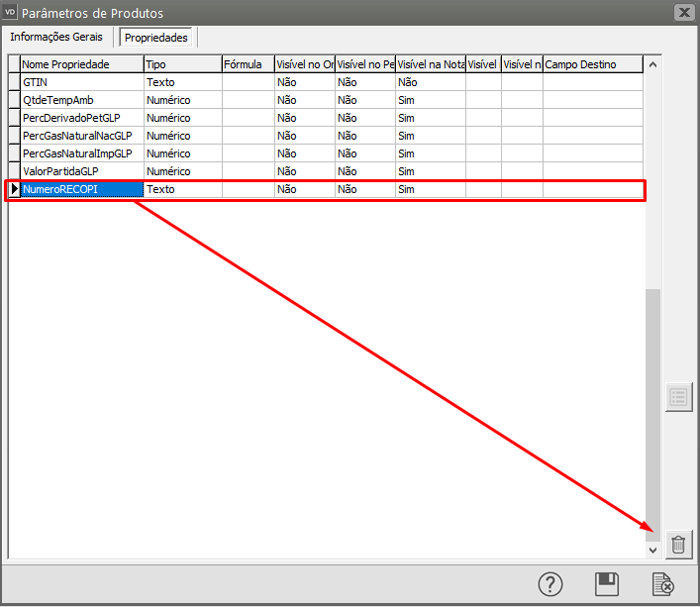Select the PercGasNaturalImpGLP cell
700x607 pixels.
(82, 153)
